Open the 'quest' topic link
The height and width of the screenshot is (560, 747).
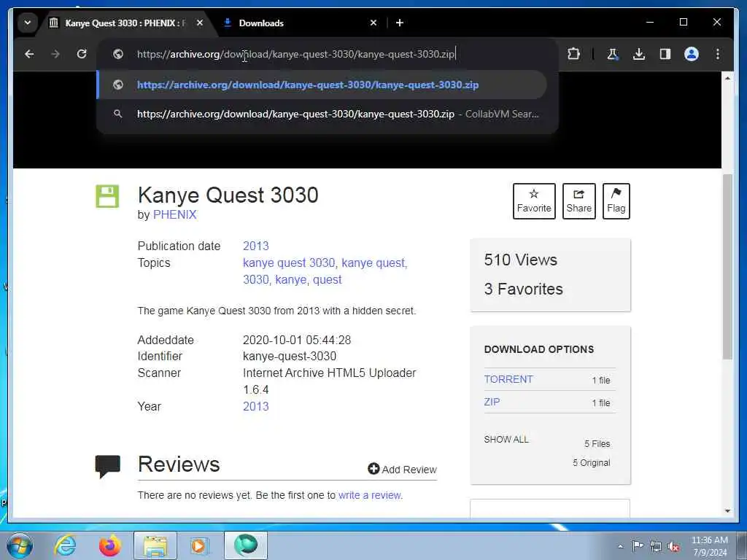[328, 279]
